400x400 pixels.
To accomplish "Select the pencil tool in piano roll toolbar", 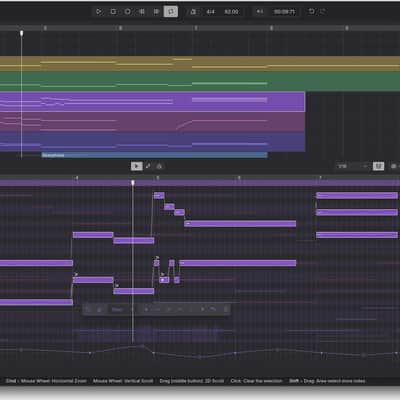I will tap(148, 166).
